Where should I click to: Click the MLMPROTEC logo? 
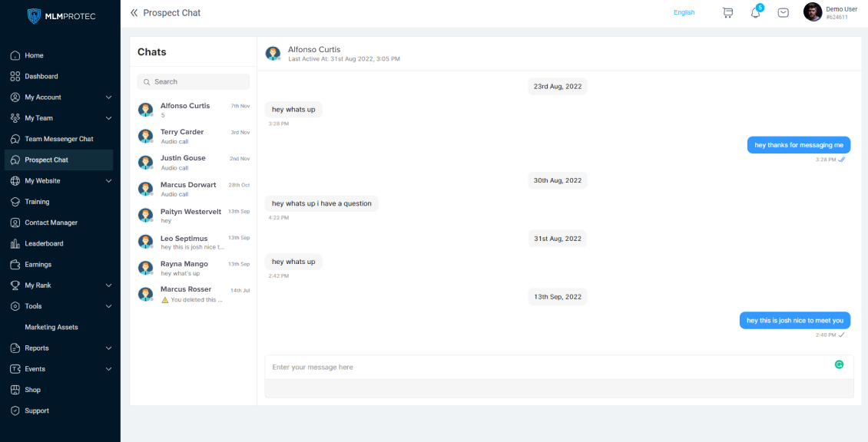(61, 16)
